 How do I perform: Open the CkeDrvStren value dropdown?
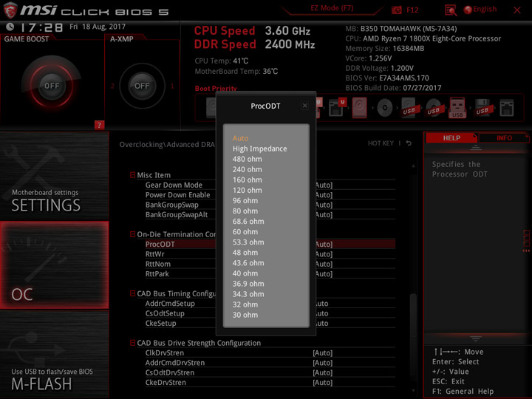(x=323, y=383)
